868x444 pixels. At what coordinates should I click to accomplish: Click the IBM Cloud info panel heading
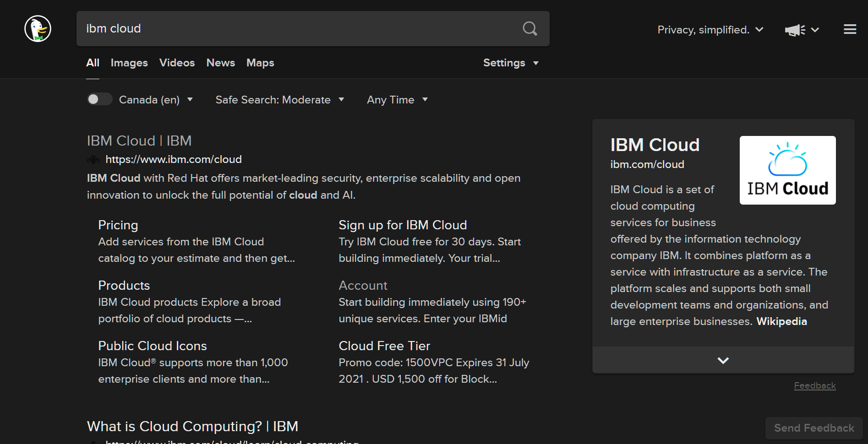pos(655,145)
